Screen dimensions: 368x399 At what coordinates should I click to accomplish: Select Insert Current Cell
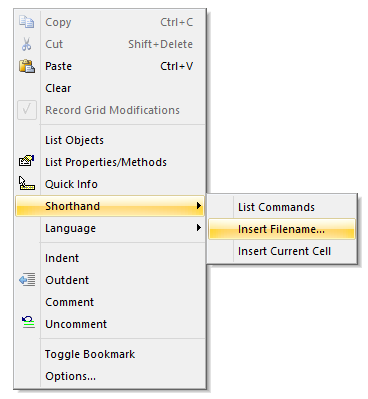click(282, 251)
